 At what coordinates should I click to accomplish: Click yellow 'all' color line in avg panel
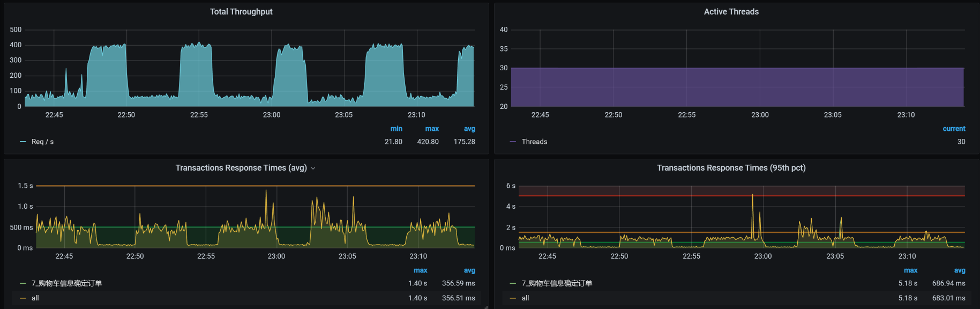click(23, 298)
